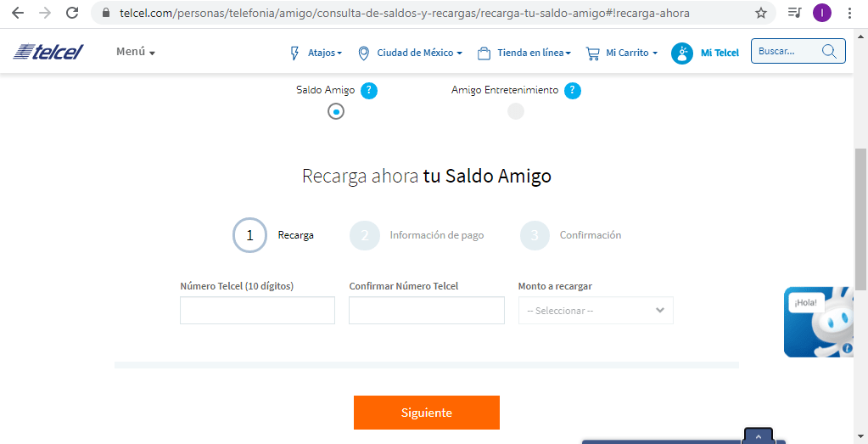Open the Monto a recargar select box

(596, 311)
